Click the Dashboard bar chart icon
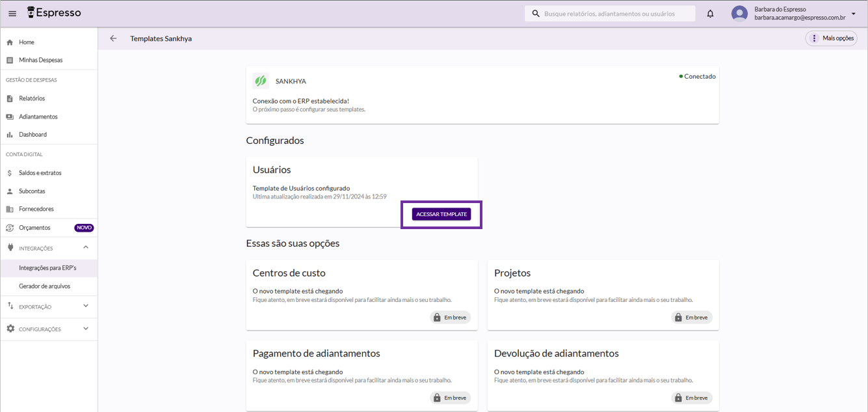This screenshot has width=868, height=412. 10,135
